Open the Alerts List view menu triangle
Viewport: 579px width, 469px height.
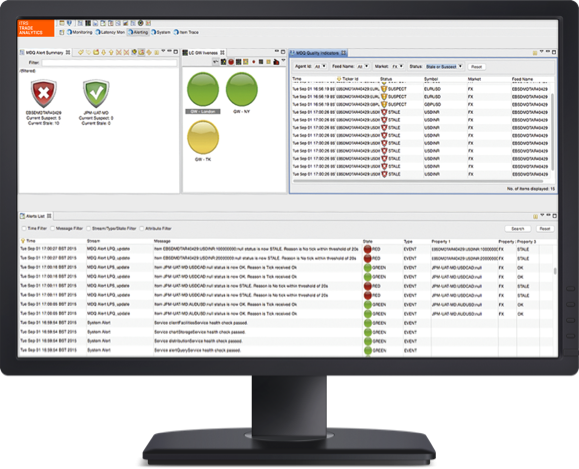coord(542,215)
